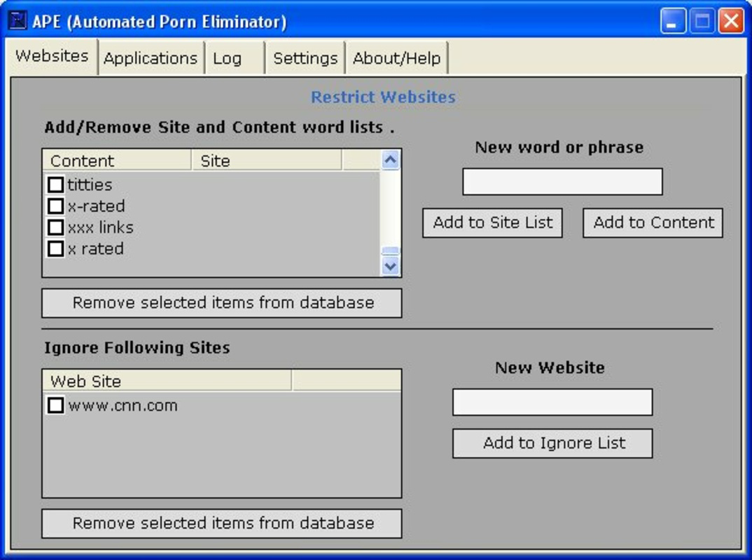Focus the New Website input field
This screenshot has width=752, height=560.
pyautogui.click(x=552, y=402)
